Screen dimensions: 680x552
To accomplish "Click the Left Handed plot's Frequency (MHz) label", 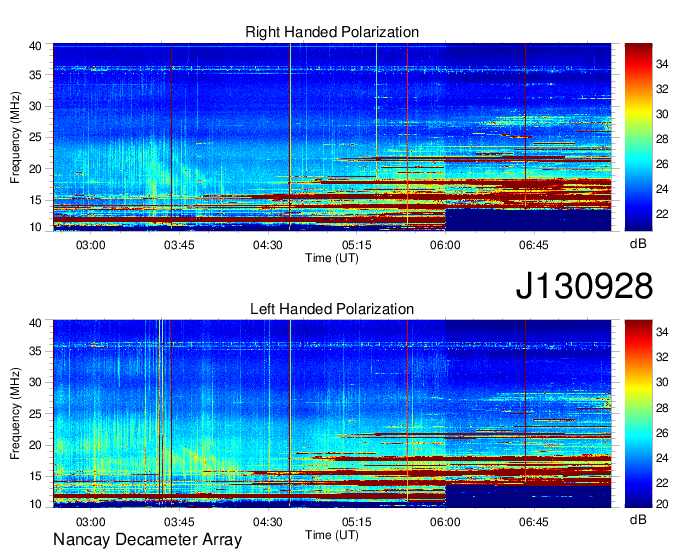I will (x=15, y=414).
